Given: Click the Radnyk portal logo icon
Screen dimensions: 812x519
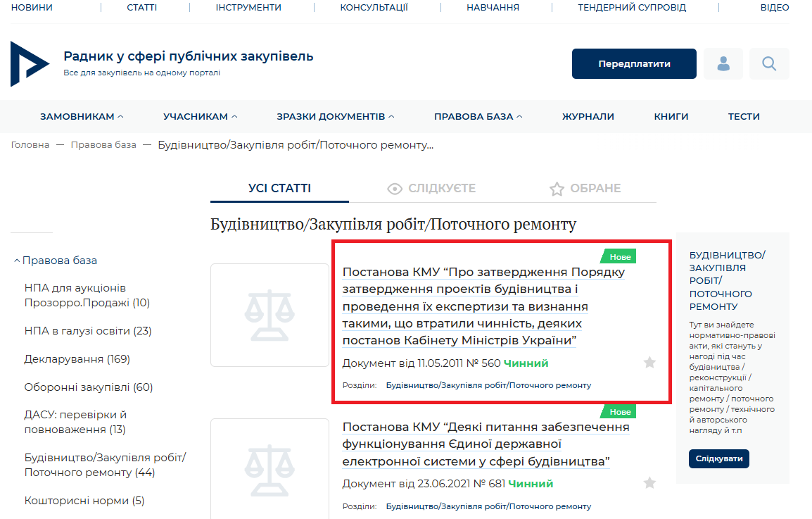Looking at the screenshot, I should [x=30, y=64].
